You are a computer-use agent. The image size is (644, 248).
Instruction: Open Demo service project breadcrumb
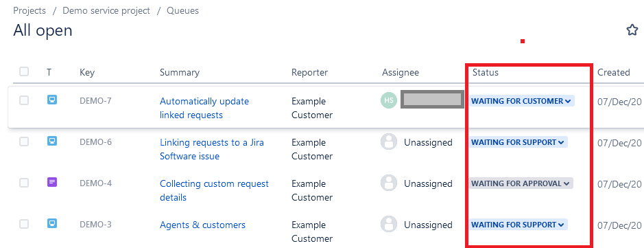click(x=106, y=11)
